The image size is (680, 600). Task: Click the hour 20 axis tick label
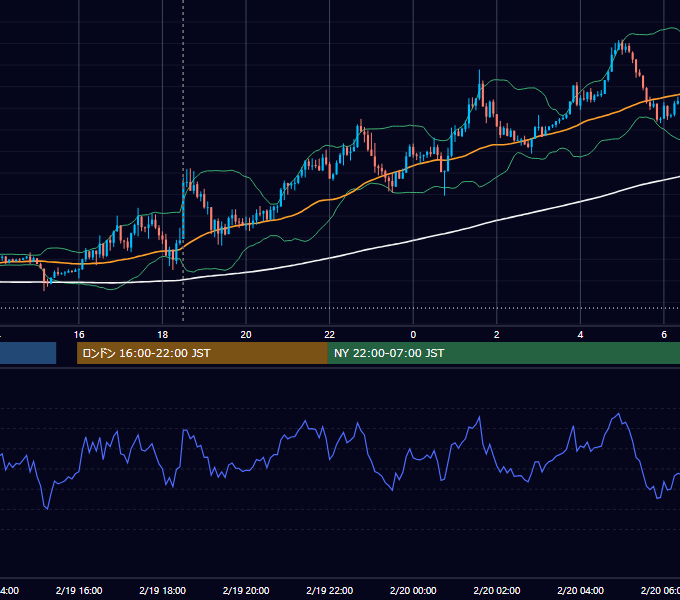coord(246,335)
